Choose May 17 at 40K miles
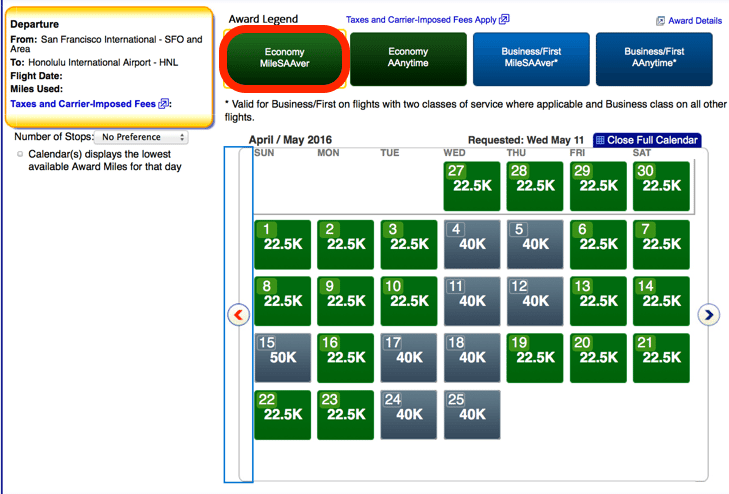 click(x=409, y=358)
